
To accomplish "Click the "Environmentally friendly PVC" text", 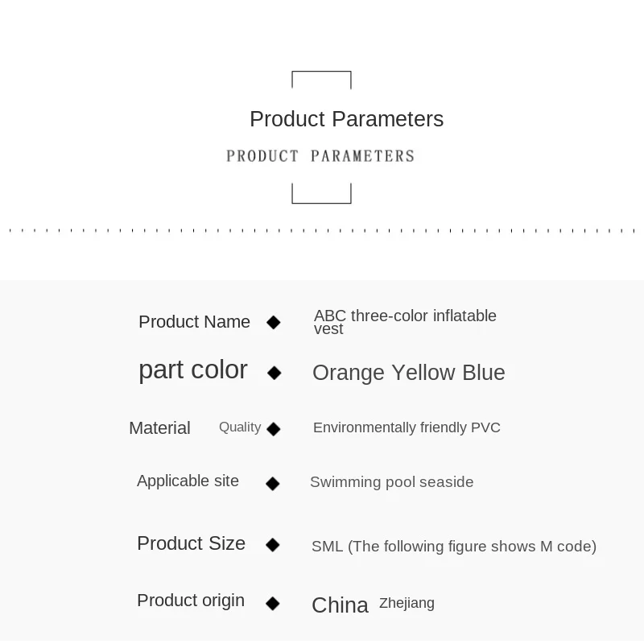I will click(x=407, y=427).
